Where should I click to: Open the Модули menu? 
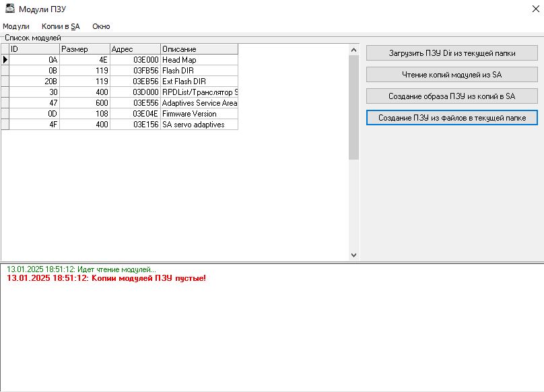[x=16, y=26]
